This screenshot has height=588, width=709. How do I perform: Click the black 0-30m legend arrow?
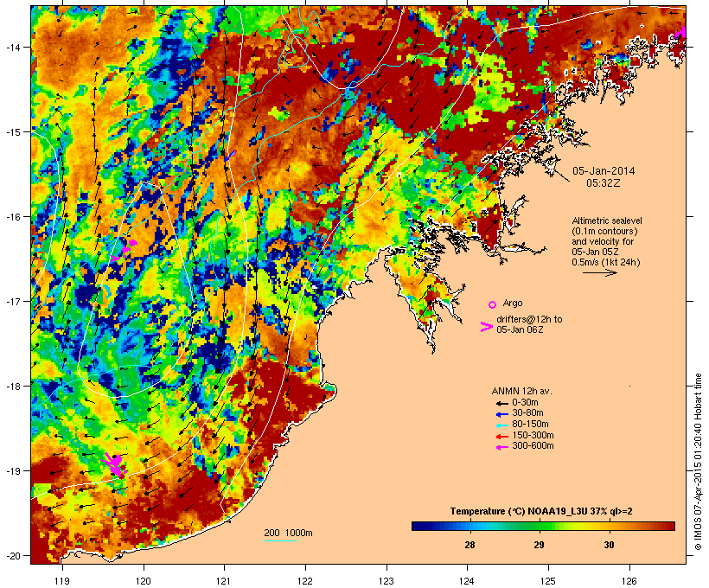click(x=501, y=404)
